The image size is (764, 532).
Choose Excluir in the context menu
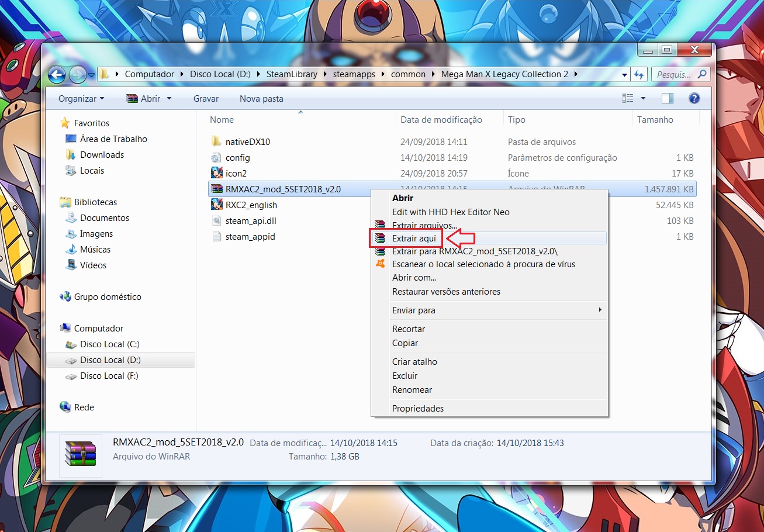point(489,376)
